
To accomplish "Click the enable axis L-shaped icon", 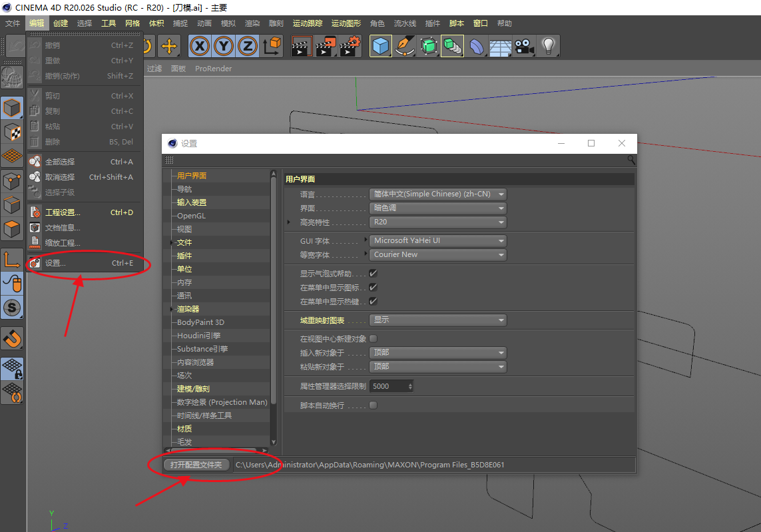I will 12,260.
